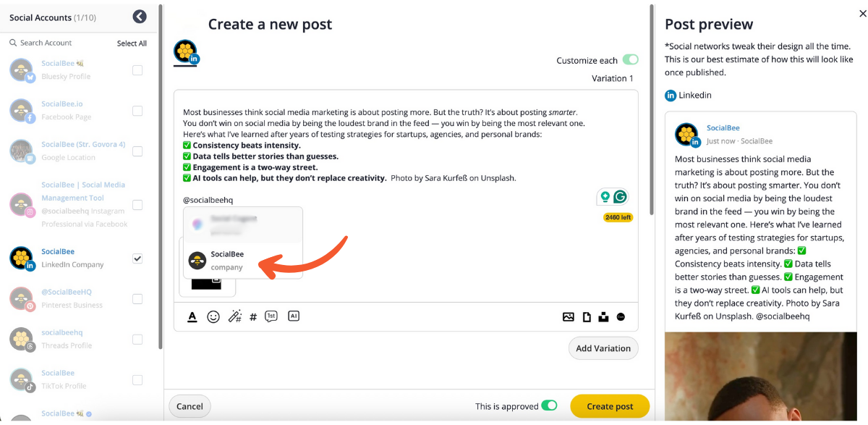
Task: Click the Grammarly icon
Action: [x=620, y=197]
